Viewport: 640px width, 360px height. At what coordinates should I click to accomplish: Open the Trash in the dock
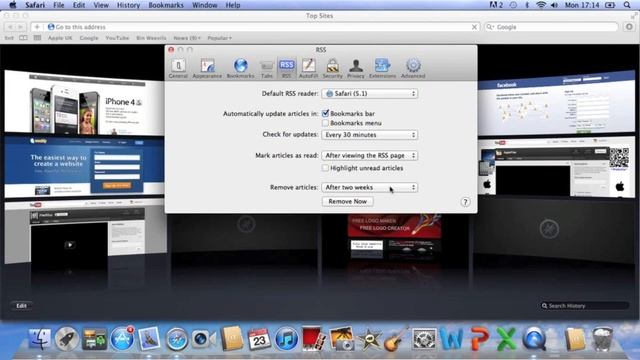pyautogui.click(x=602, y=339)
